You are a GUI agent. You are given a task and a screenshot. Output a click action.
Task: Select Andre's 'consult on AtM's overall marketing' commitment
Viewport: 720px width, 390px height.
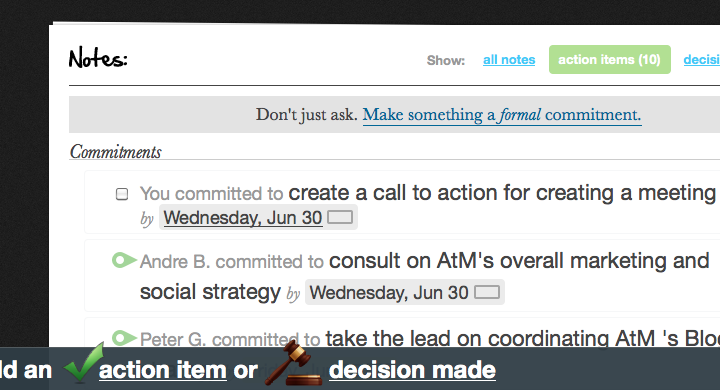[x=425, y=276]
